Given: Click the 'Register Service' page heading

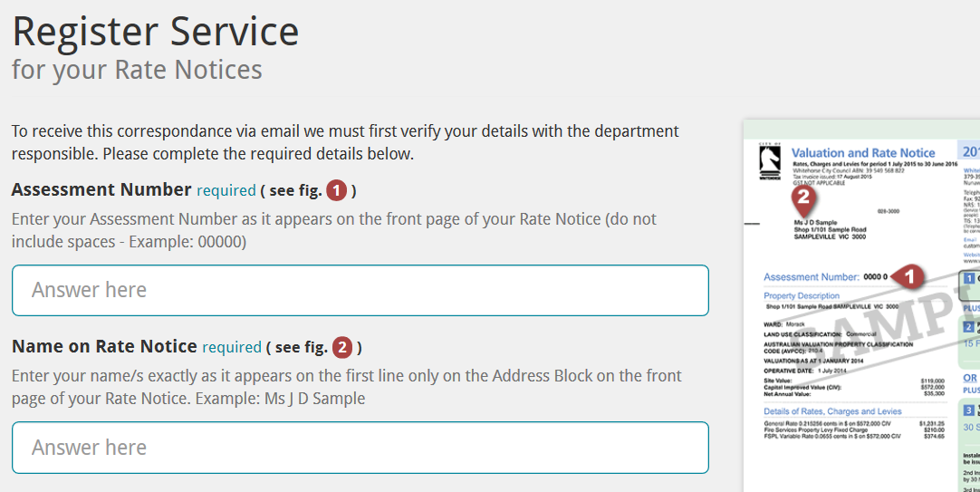Looking at the screenshot, I should click(x=156, y=31).
